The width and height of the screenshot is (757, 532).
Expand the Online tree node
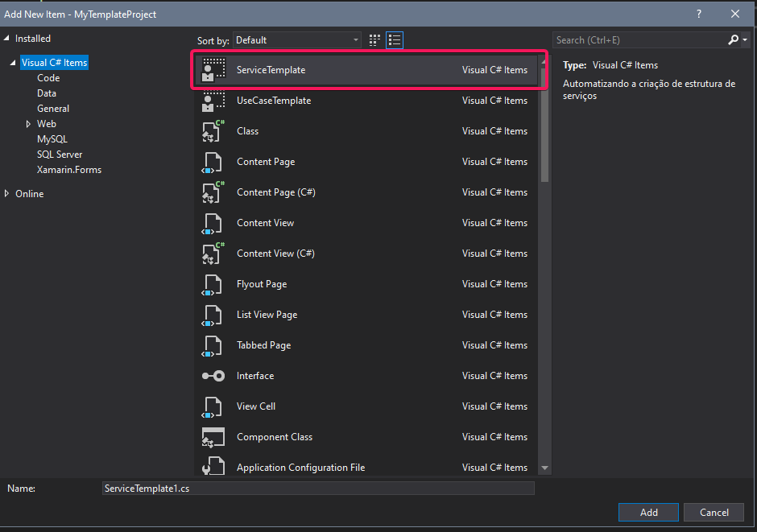click(6, 193)
